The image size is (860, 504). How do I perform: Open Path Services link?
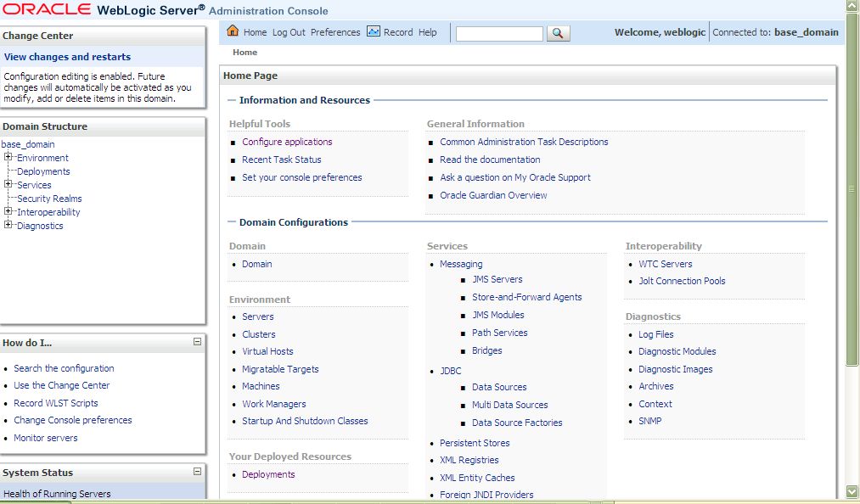click(x=500, y=333)
